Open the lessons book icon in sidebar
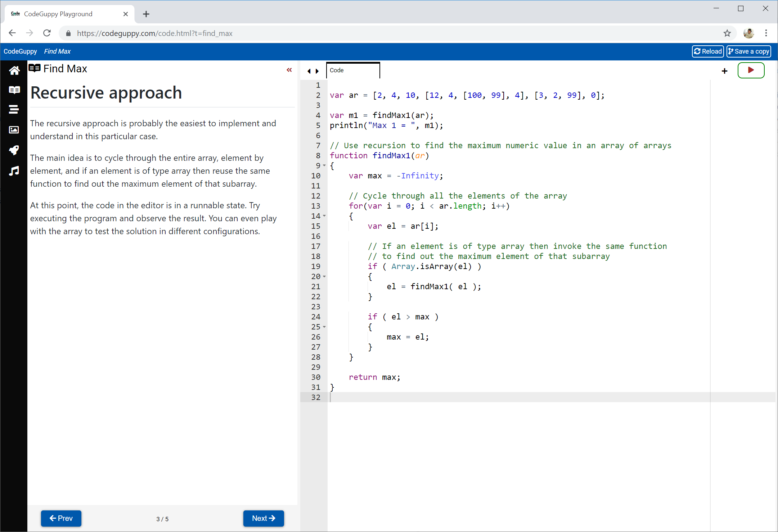 [14, 90]
